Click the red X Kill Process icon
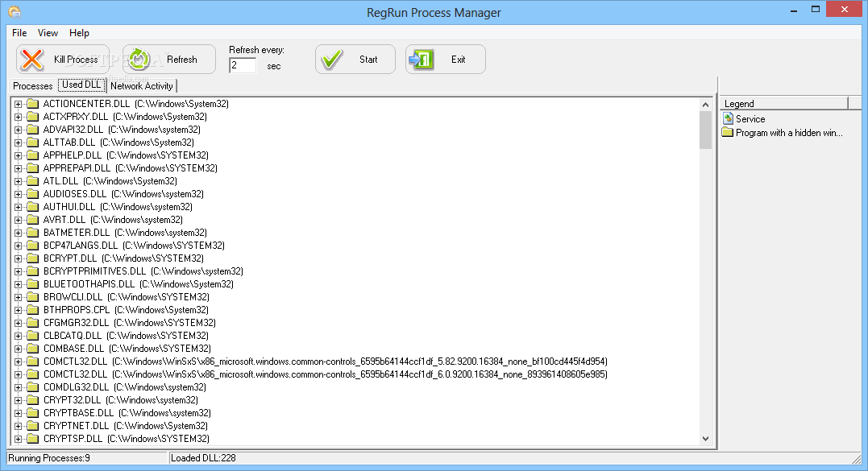 click(x=32, y=59)
